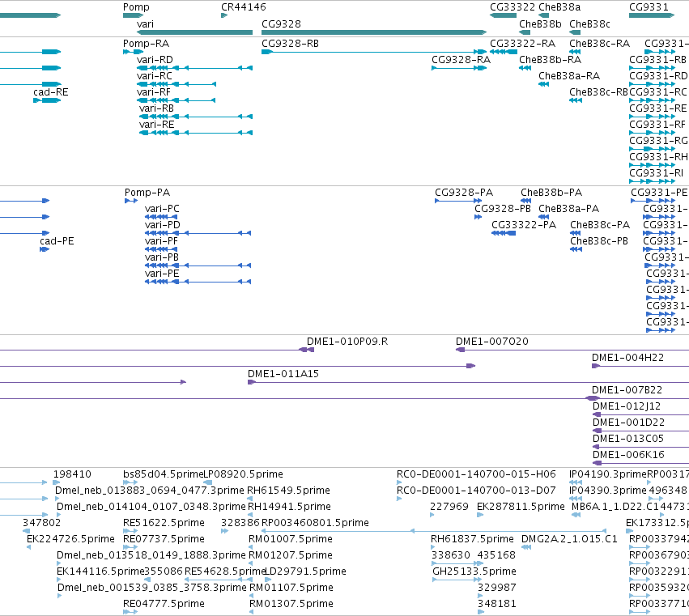Click the bs85d04.5prime EST label
The height and width of the screenshot is (616, 689).
[164, 474]
